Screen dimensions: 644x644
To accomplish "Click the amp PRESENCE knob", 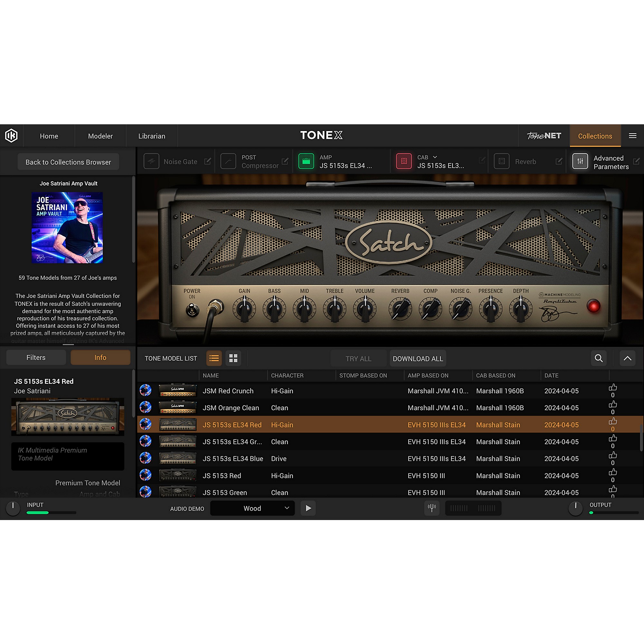I will click(491, 308).
